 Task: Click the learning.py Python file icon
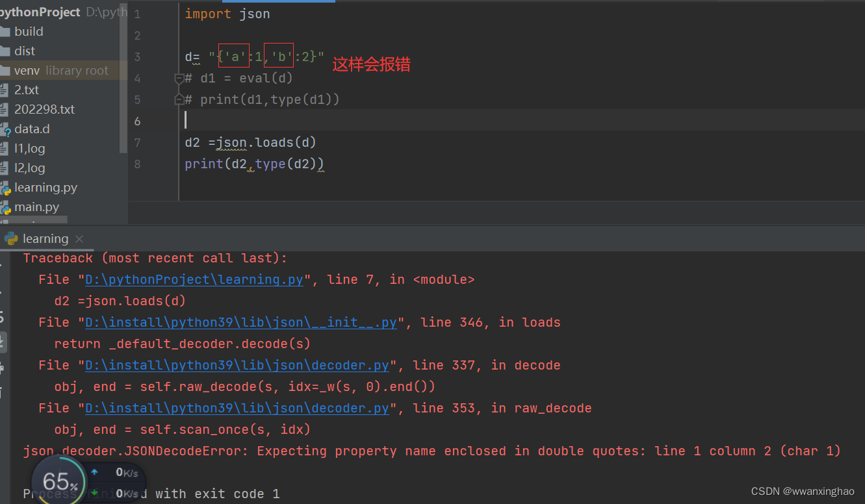coord(4,187)
